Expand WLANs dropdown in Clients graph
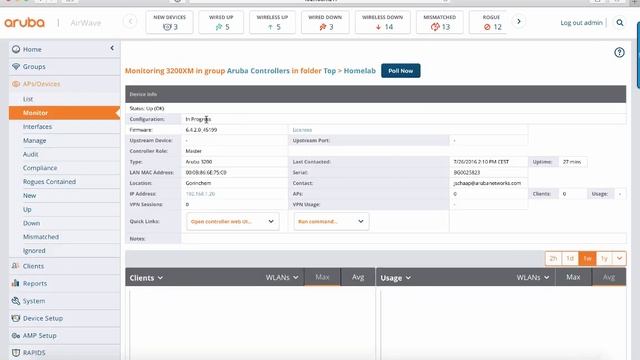 pyautogui.click(x=282, y=278)
